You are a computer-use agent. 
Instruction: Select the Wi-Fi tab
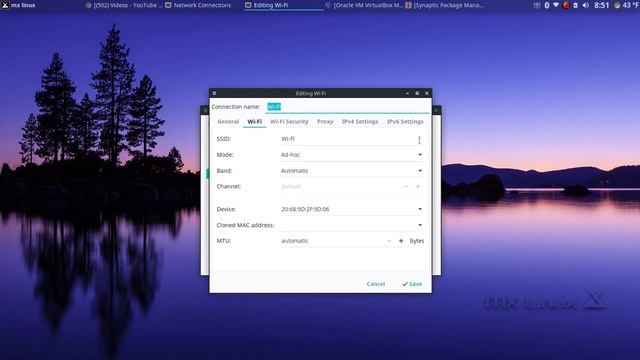click(x=254, y=122)
